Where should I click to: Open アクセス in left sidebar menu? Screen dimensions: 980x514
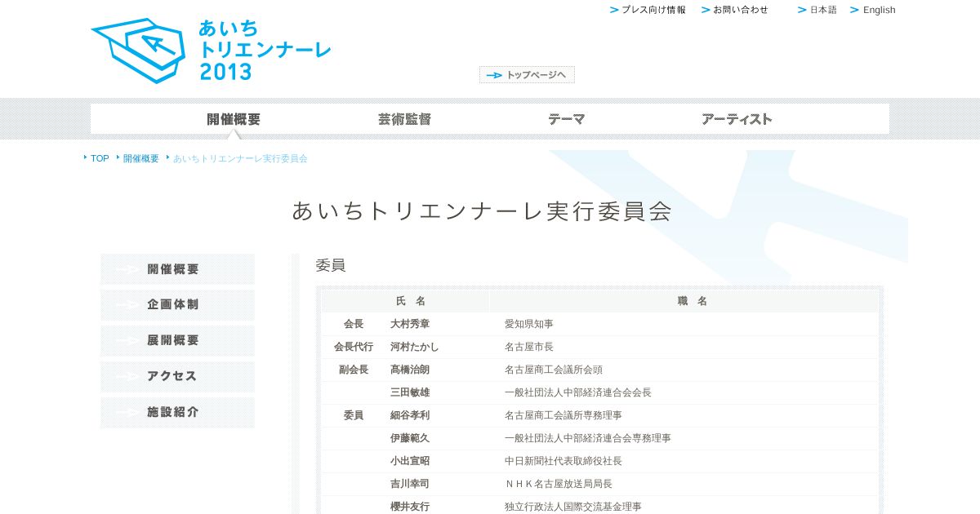click(177, 376)
